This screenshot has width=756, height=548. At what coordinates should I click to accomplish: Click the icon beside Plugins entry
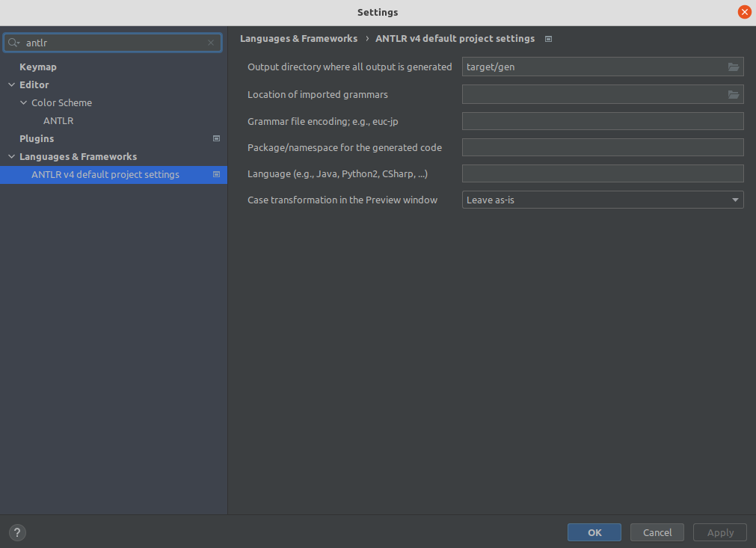(x=216, y=138)
